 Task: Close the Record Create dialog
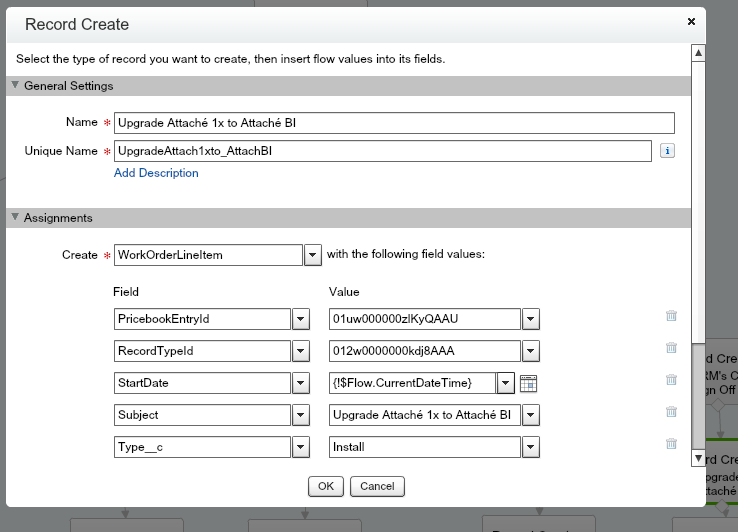pos(691,21)
